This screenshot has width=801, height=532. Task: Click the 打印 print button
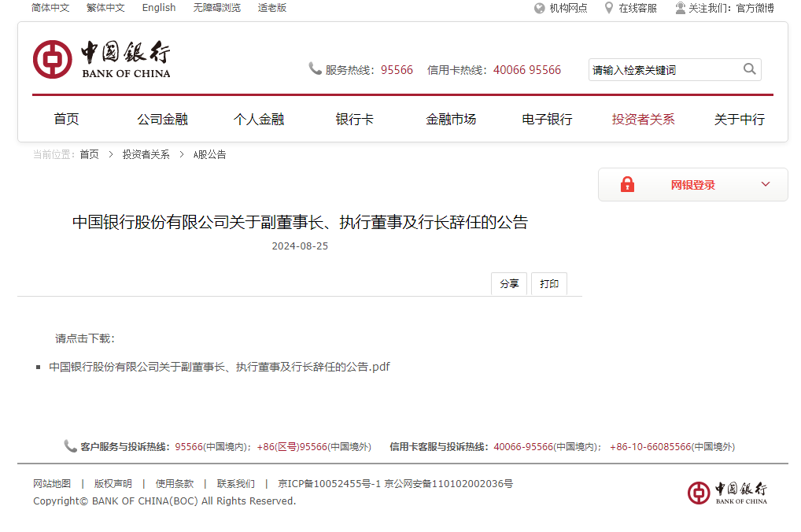pos(548,283)
